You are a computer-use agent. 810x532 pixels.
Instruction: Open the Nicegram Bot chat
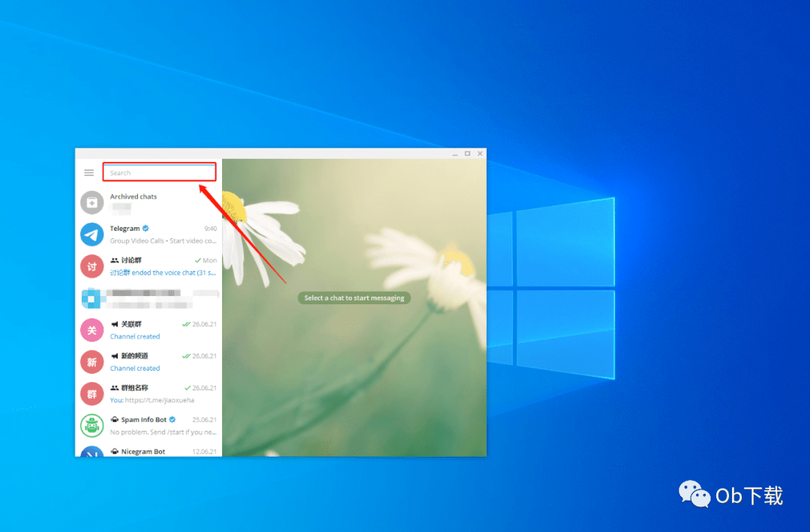pyautogui.click(x=148, y=450)
